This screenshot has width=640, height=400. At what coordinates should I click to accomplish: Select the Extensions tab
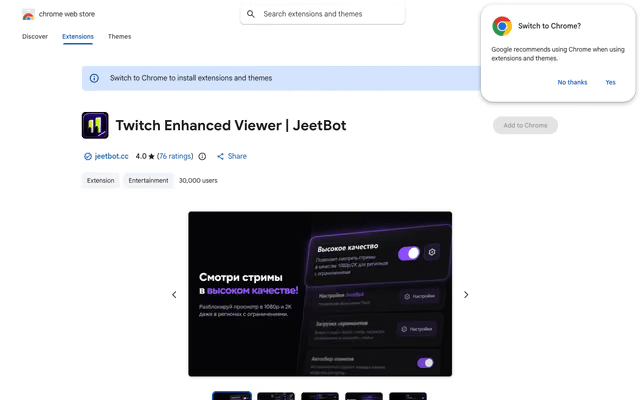tap(78, 36)
